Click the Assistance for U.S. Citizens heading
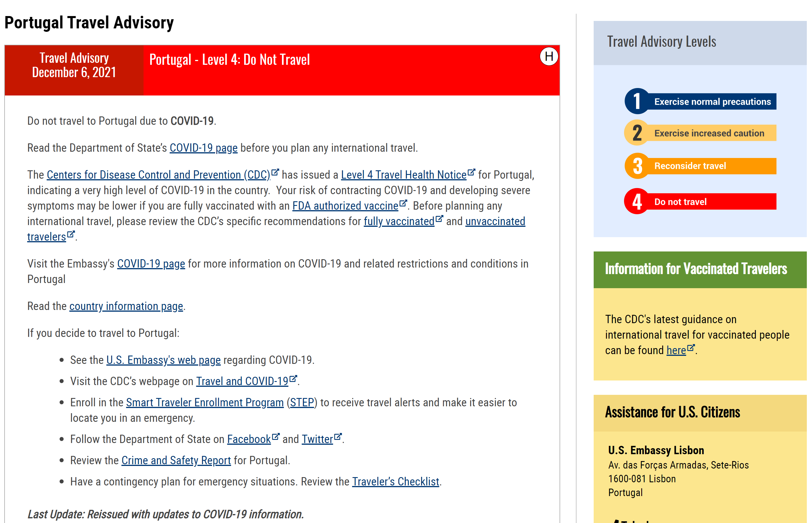Viewport: 812px width, 523px height. (x=672, y=412)
